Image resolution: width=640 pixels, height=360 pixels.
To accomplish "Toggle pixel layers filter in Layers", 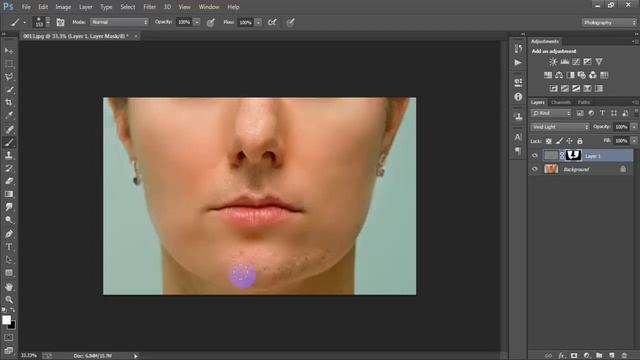I will (x=580, y=113).
